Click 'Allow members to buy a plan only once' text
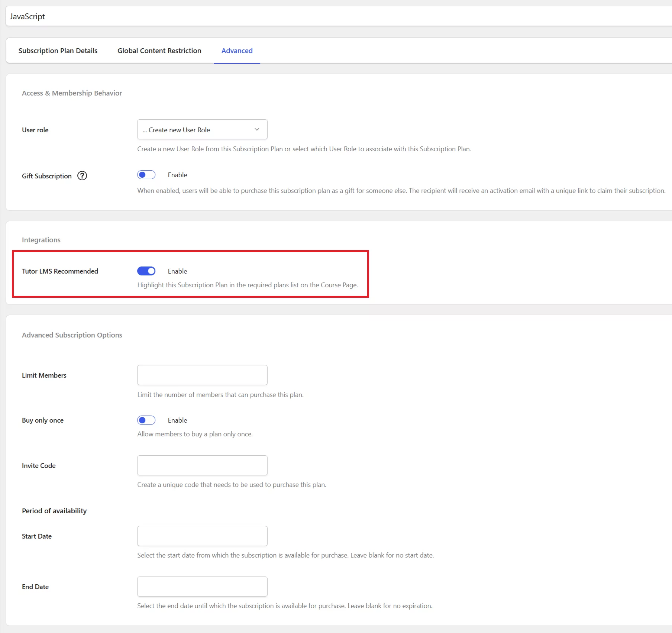The height and width of the screenshot is (633, 672). [x=195, y=434]
